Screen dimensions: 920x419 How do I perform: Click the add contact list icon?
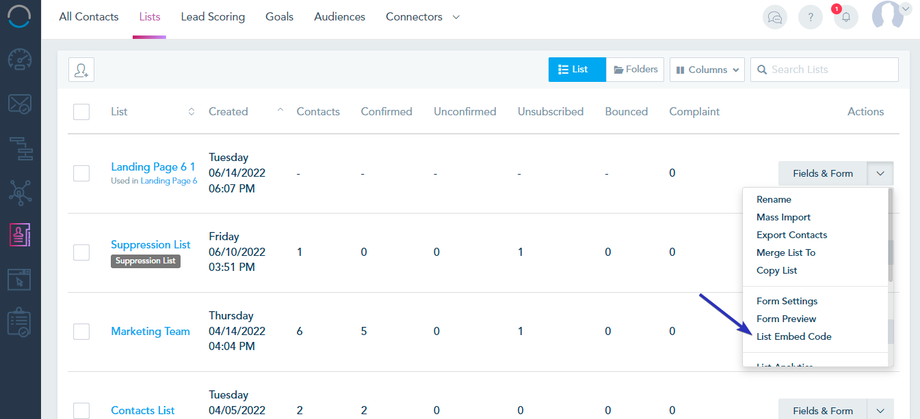click(81, 70)
